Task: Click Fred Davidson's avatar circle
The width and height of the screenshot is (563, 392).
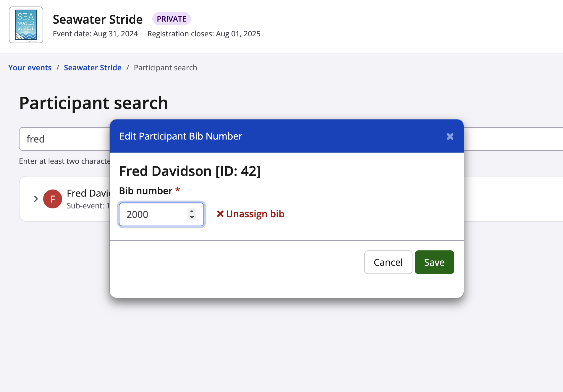Action: [x=52, y=199]
